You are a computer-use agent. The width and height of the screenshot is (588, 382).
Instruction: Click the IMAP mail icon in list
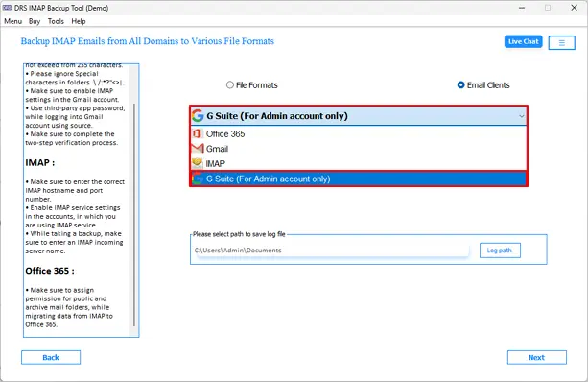(x=198, y=163)
